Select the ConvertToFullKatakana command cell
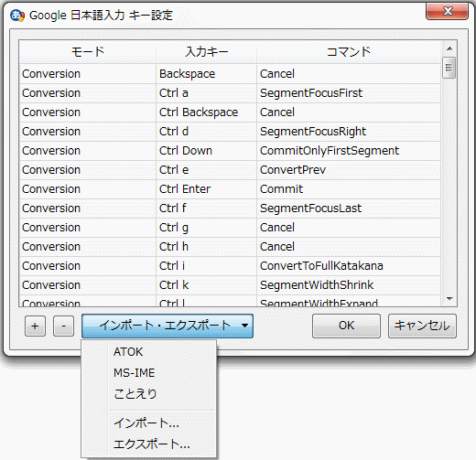476x460 pixels. pos(349,266)
